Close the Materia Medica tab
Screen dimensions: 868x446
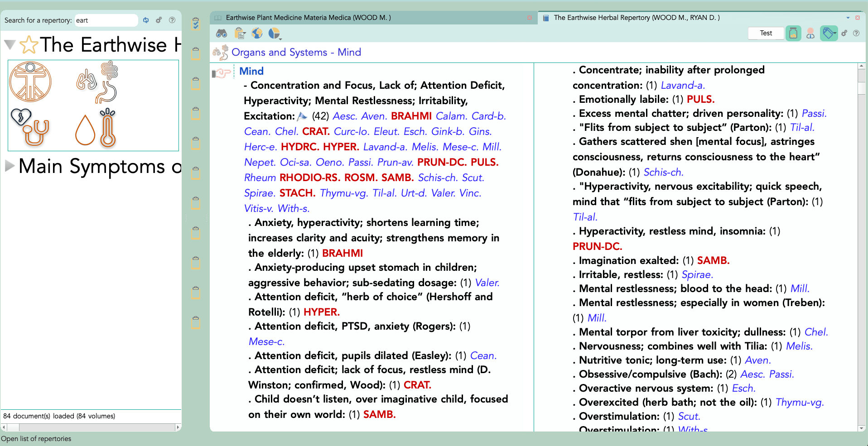(530, 18)
